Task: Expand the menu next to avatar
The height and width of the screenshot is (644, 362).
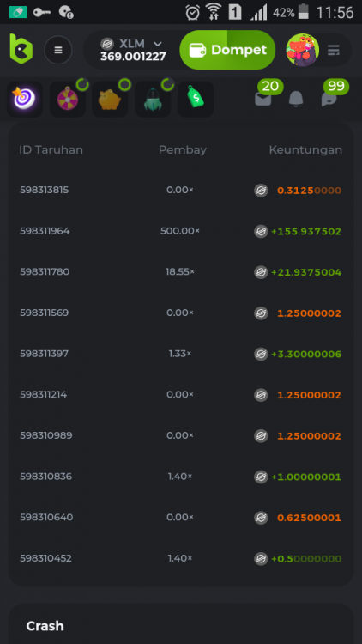Action: tap(334, 50)
